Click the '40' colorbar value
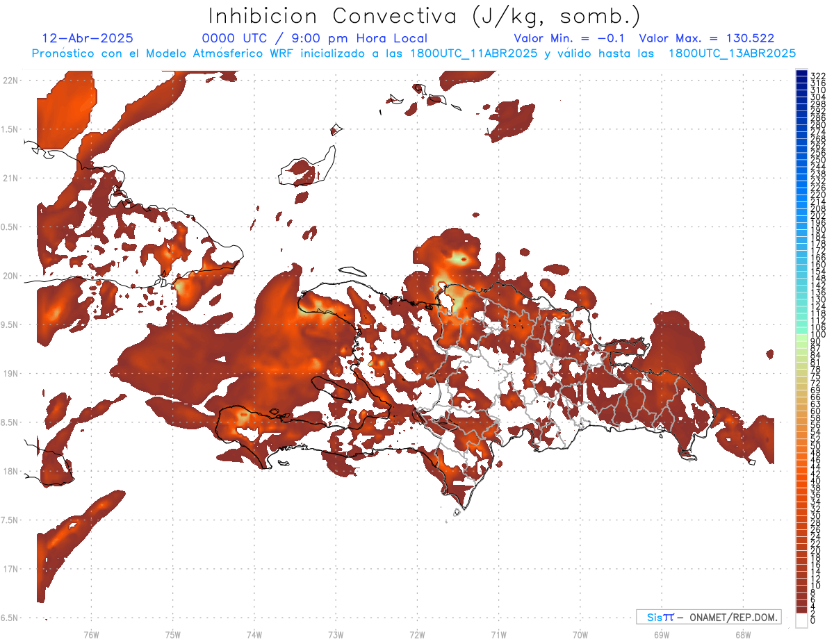This screenshot has height=644, width=834. pos(816,481)
